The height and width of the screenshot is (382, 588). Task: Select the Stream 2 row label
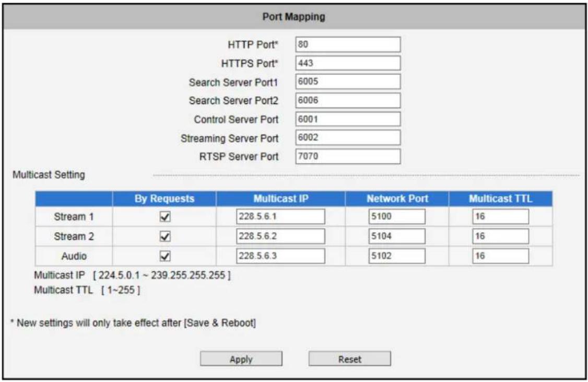pyautogui.click(x=74, y=236)
